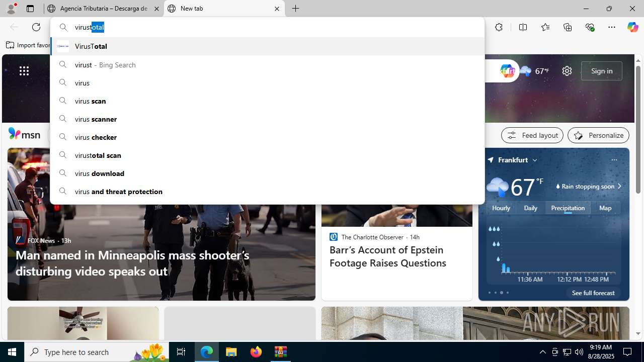Open the notification center icon
This screenshot has width=644, height=362.
628,352
